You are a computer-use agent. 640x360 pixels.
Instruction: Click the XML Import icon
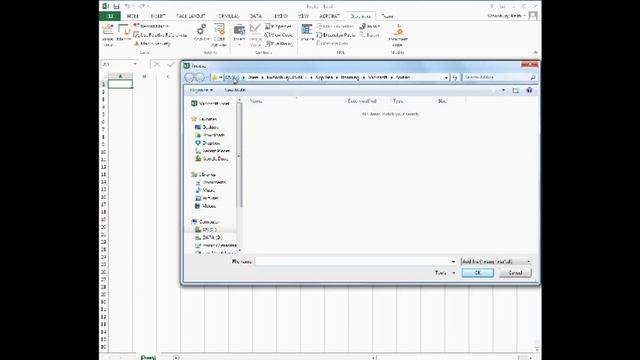(x=370, y=26)
